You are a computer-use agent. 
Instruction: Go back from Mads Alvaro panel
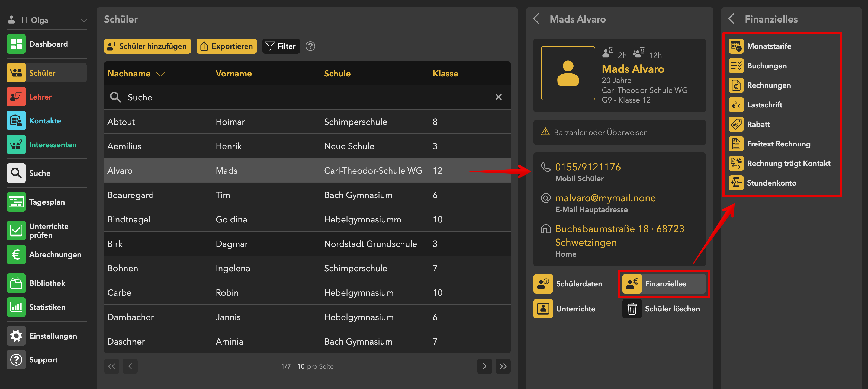536,19
